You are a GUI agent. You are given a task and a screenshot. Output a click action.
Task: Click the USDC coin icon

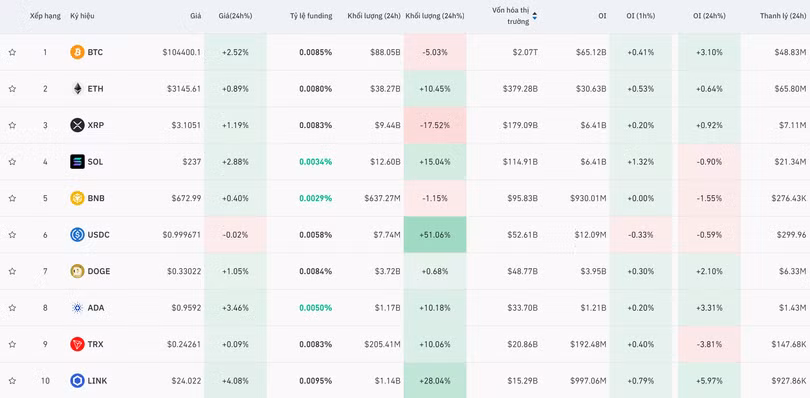pos(77,235)
